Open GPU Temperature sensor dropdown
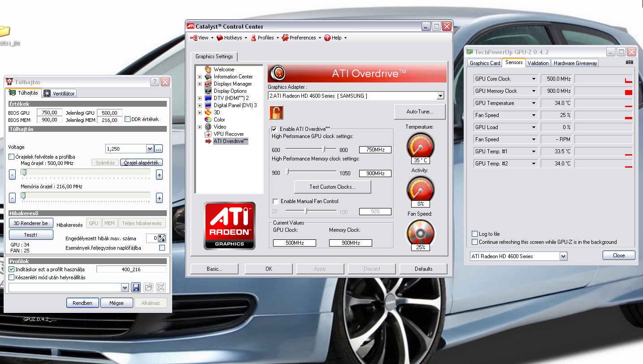This screenshot has height=364, width=643. coord(534,103)
